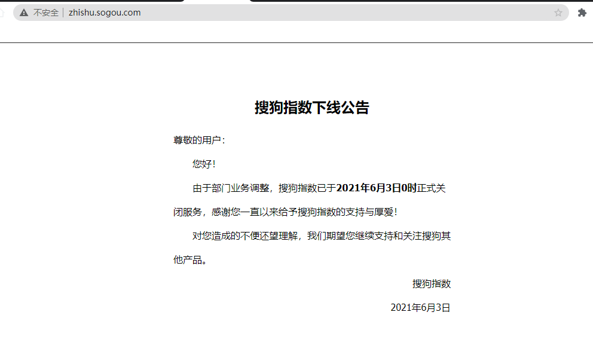Click the 搜狗指数下线公告 heading
The width and height of the screenshot is (593, 364).
click(311, 108)
